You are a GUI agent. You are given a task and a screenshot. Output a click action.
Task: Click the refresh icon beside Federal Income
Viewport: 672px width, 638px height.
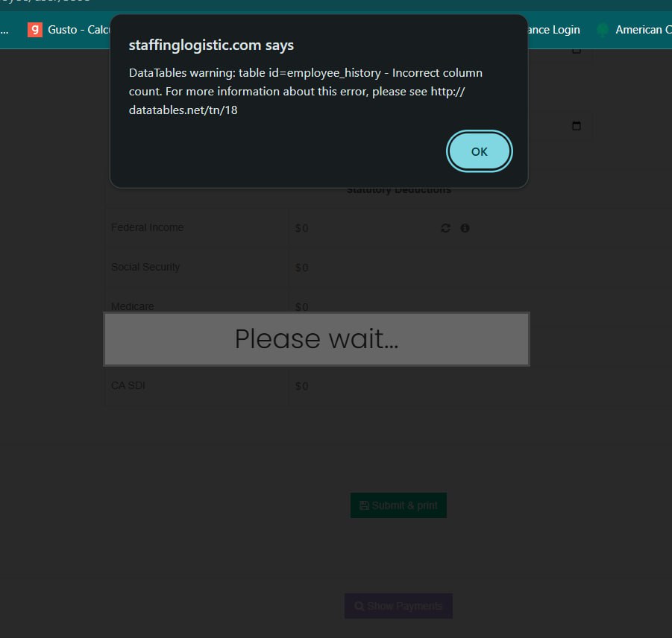445,228
